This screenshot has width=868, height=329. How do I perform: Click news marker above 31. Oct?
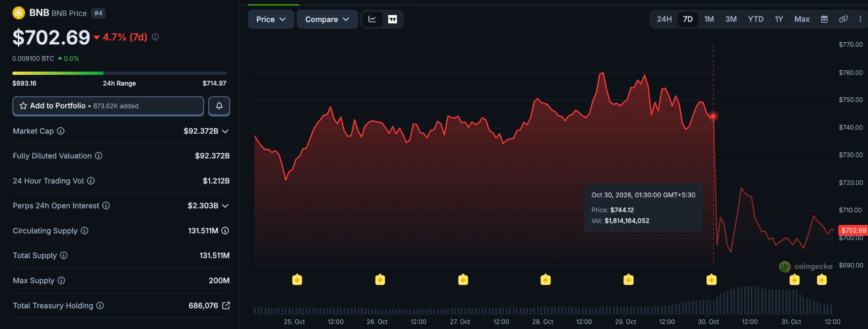click(794, 279)
